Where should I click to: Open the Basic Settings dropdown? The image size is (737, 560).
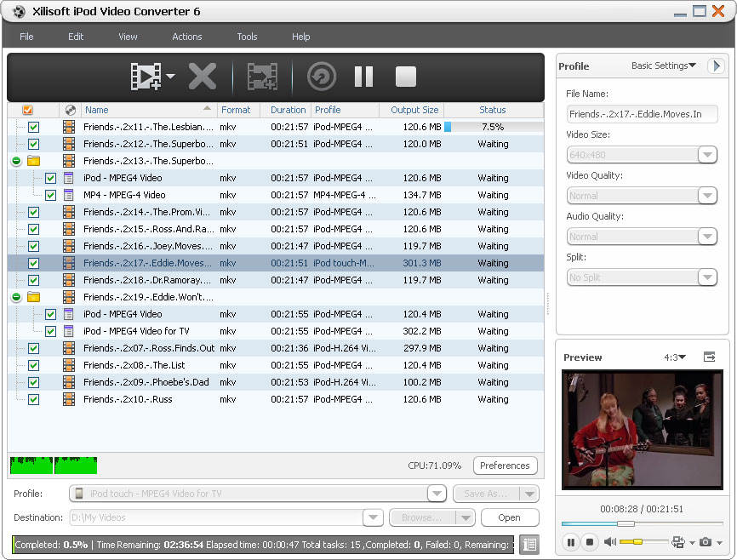point(664,66)
